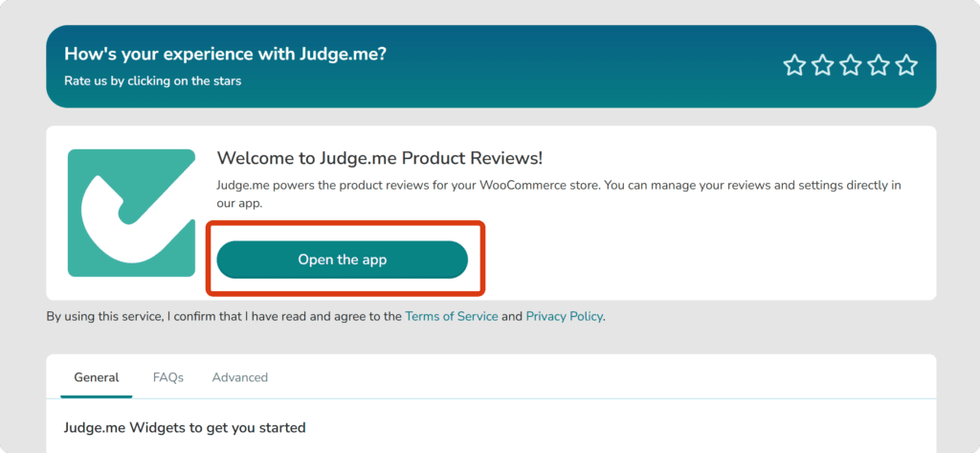Select the second rating star

coord(822,65)
